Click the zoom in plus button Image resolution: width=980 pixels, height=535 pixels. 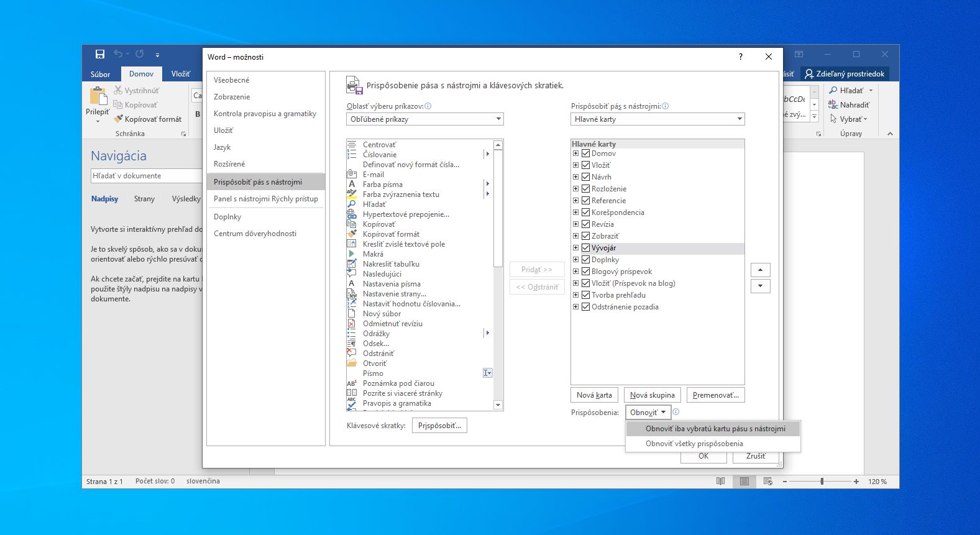tap(856, 482)
